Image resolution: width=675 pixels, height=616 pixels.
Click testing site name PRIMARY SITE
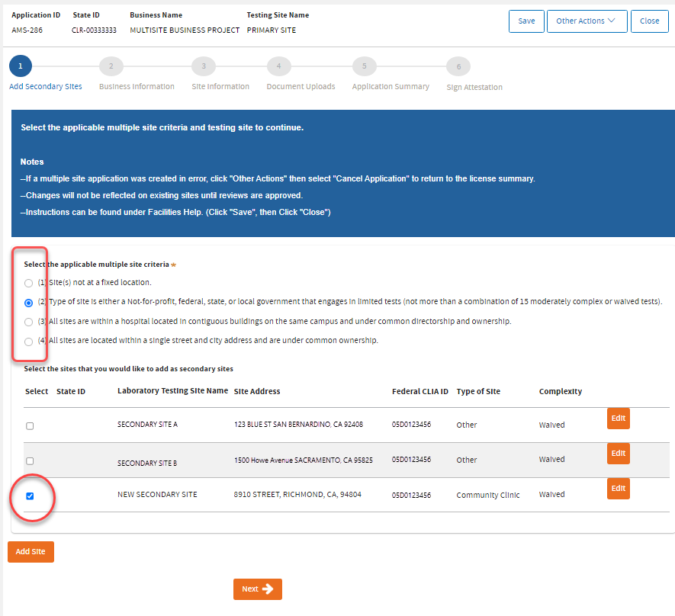pos(272,30)
